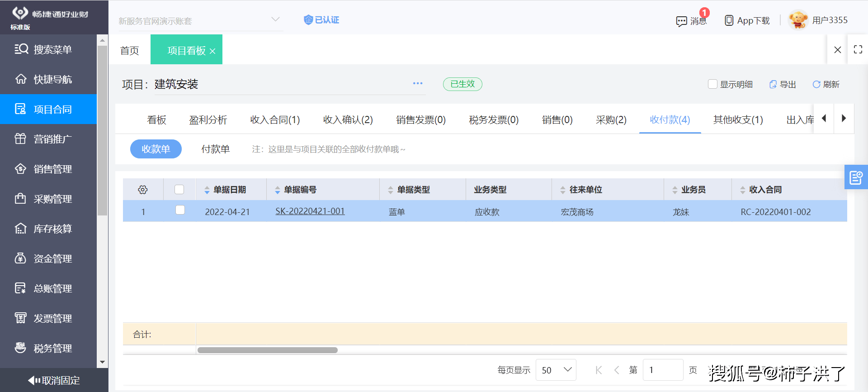Open the 每页显示 page size dropdown
The width and height of the screenshot is (868, 392).
[556, 370]
